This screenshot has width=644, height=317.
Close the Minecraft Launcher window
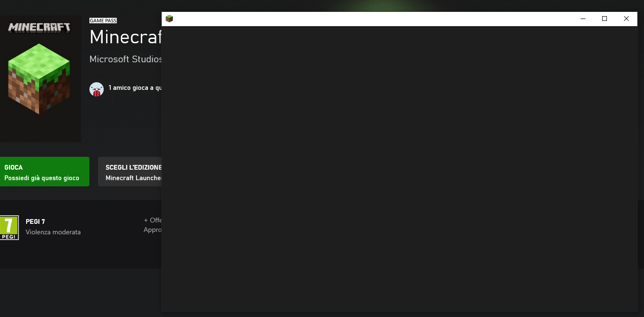click(626, 19)
